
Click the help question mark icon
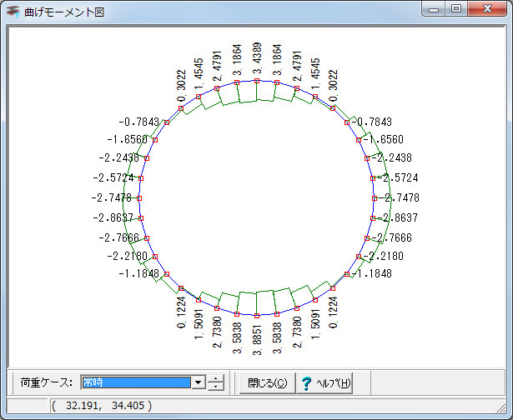[307, 383]
